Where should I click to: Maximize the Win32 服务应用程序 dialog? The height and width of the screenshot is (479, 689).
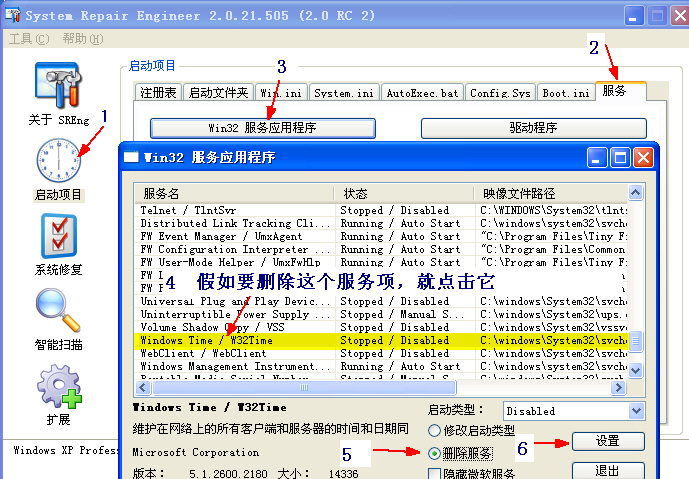(x=620, y=157)
